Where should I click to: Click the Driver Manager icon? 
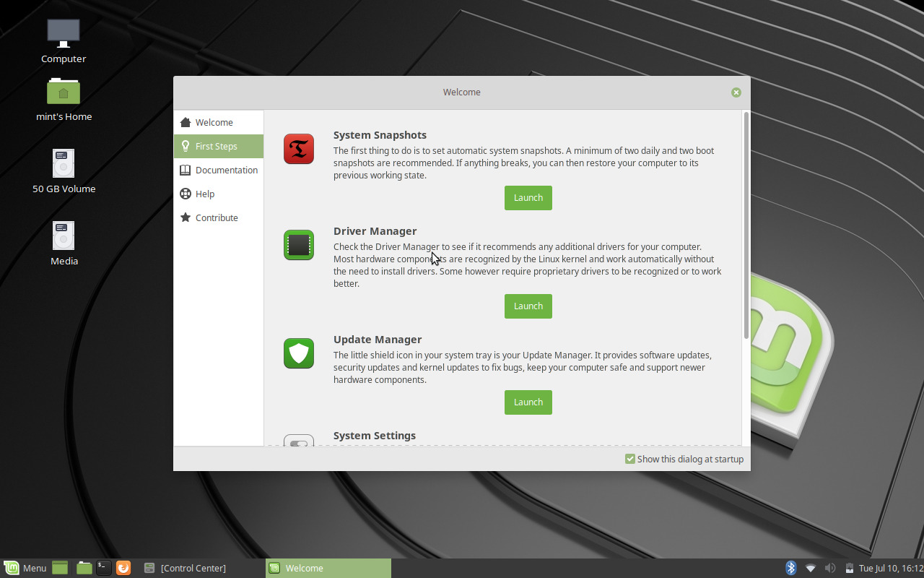point(298,245)
